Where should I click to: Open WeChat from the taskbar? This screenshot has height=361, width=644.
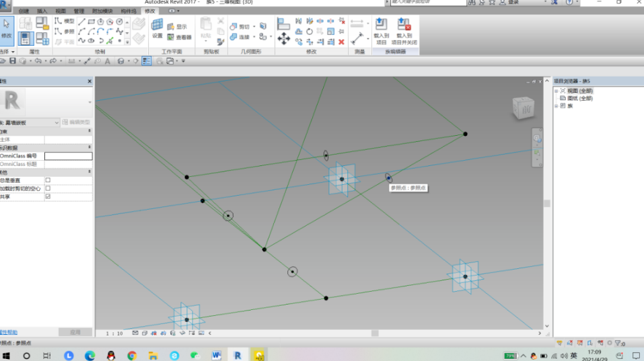(x=194, y=356)
